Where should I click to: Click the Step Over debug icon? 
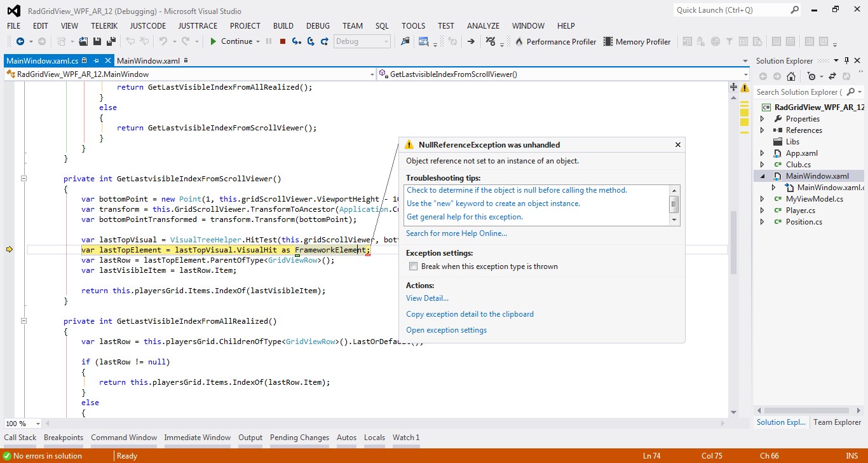point(311,41)
